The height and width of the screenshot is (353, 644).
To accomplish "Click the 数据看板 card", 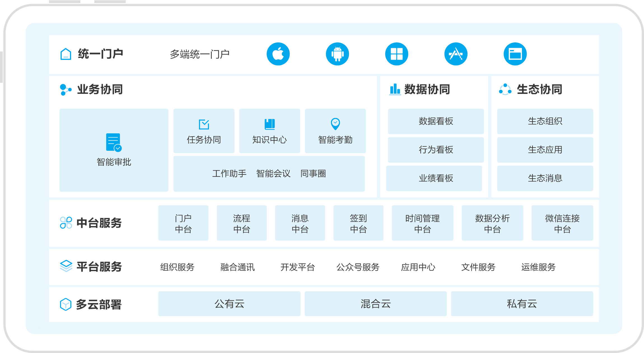I will coord(435,121).
